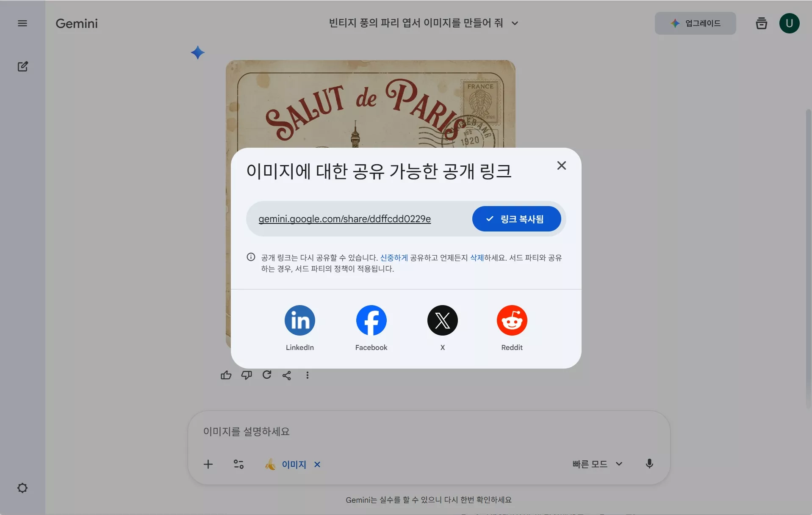Expand the conversation title dropdown
This screenshot has height=515, width=812.
pos(515,23)
